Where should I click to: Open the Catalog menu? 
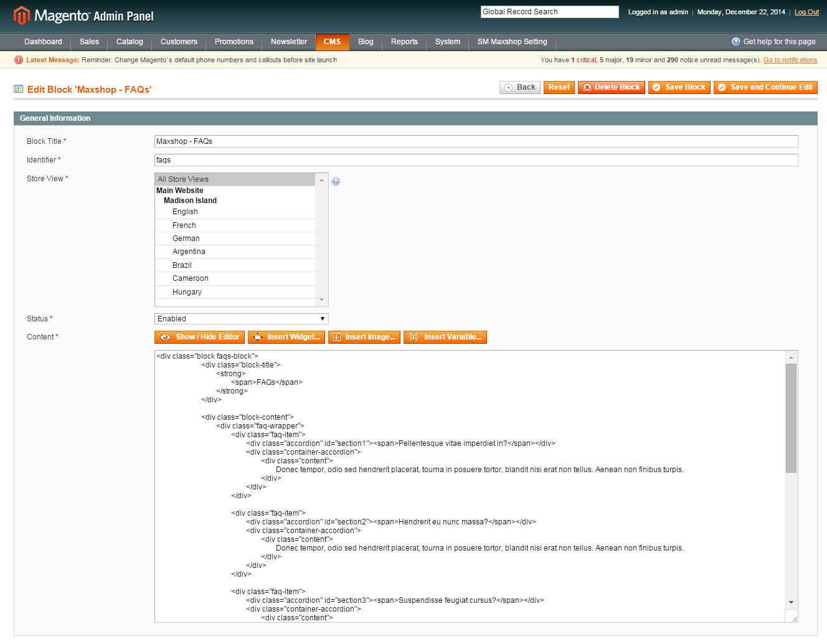tap(130, 42)
